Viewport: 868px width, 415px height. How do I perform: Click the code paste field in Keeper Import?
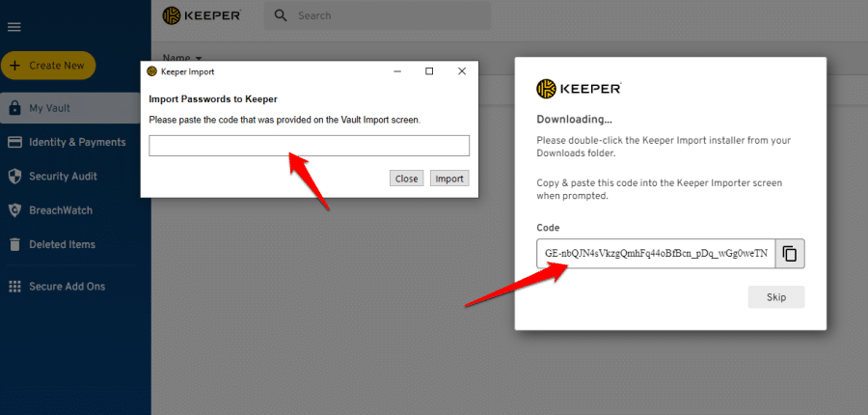tap(309, 146)
